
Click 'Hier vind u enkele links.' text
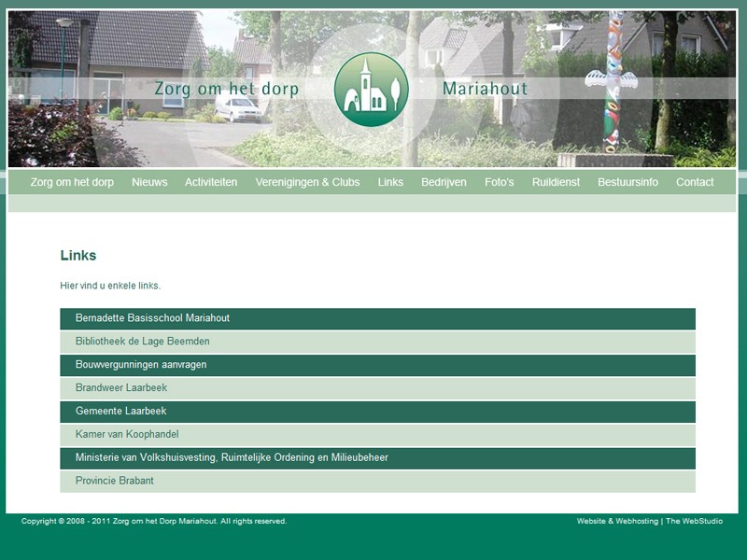(x=110, y=286)
